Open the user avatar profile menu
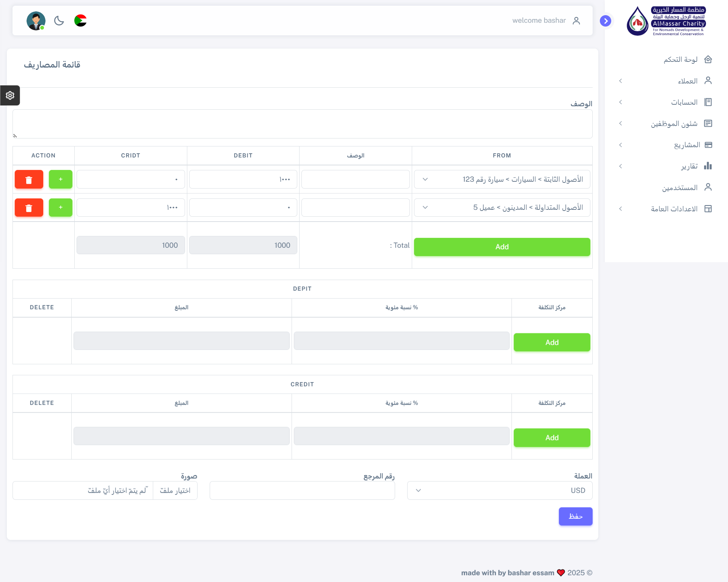This screenshot has height=582, width=728. tap(36, 21)
